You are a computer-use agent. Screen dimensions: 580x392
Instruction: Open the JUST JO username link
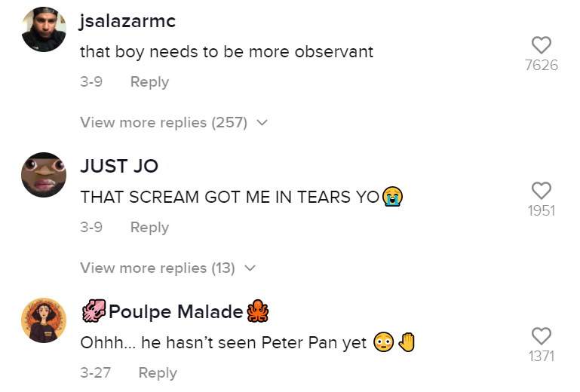(119, 167)
